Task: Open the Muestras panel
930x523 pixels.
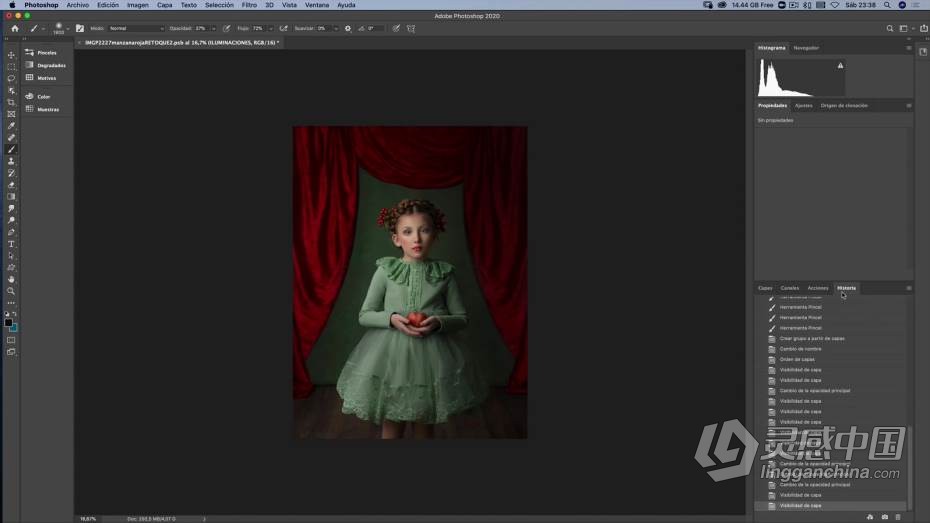Action: tap(43, 109)
